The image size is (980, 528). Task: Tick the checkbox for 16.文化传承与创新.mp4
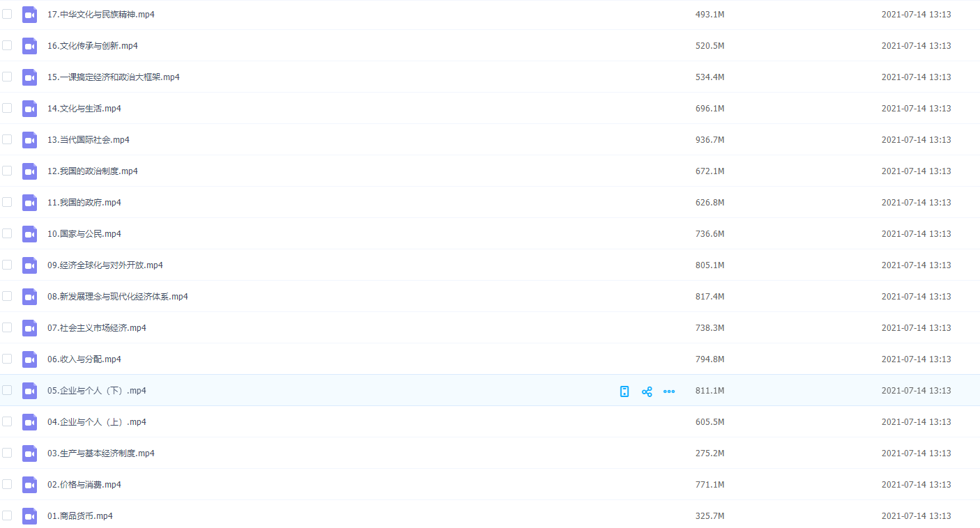[7, 45]
